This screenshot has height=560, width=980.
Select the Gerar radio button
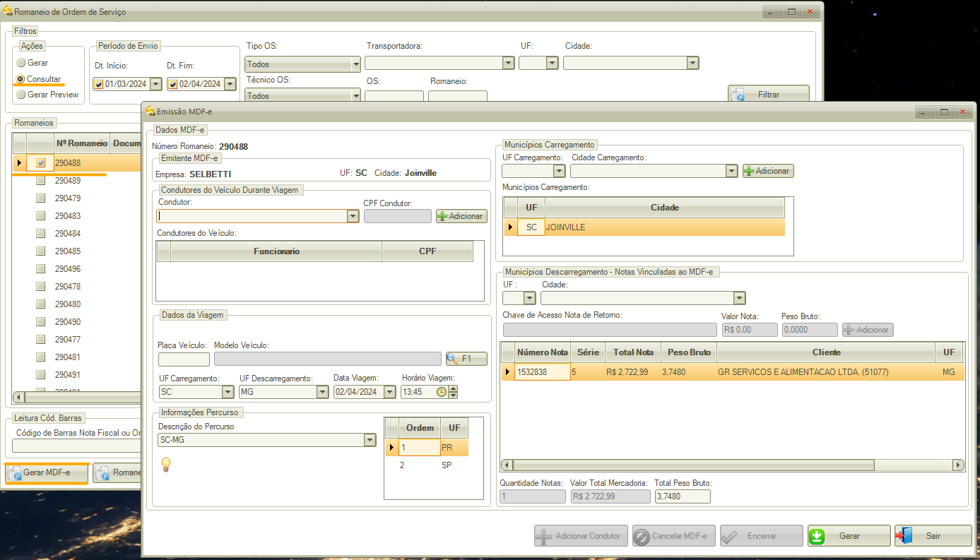pos(20,63)
